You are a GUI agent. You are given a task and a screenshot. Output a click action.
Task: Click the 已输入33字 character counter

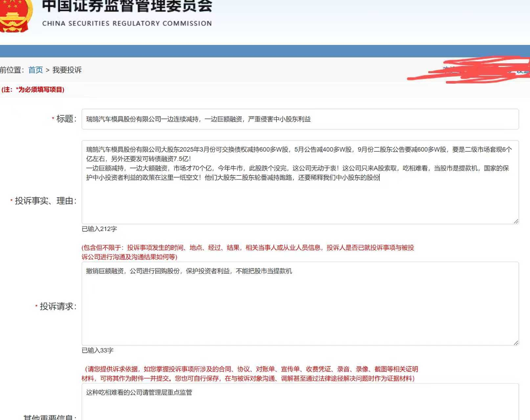click(98, 350)
